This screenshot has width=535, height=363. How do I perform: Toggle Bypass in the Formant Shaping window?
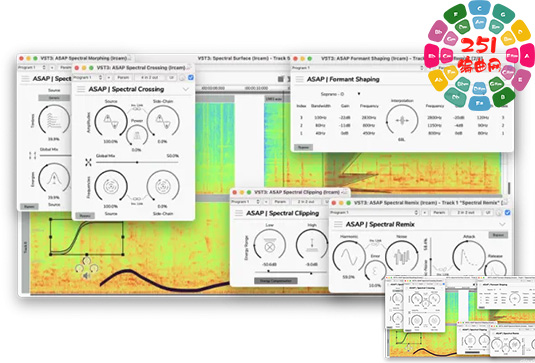[303, 147]
